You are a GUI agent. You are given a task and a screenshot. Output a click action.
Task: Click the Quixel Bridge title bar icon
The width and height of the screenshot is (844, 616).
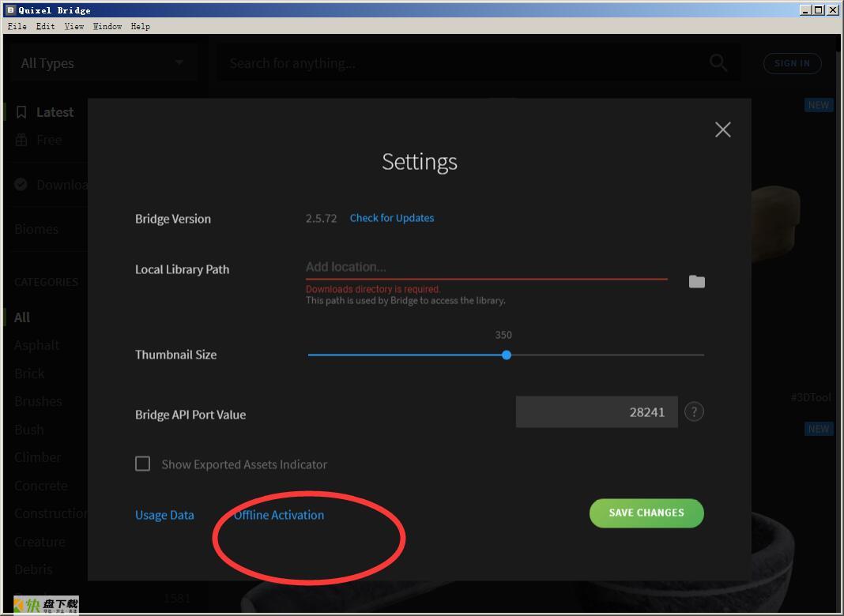[10, 9]
